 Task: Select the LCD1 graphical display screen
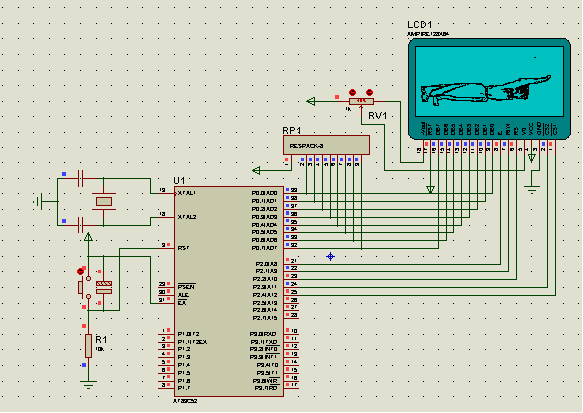tap(489, 81)
